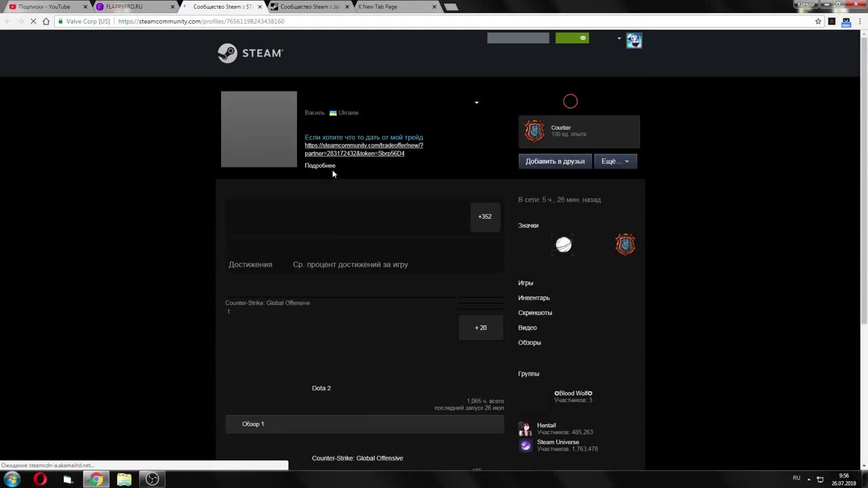
Task: Click the Обзор 1 review bar
Action: tap(365, 424)
